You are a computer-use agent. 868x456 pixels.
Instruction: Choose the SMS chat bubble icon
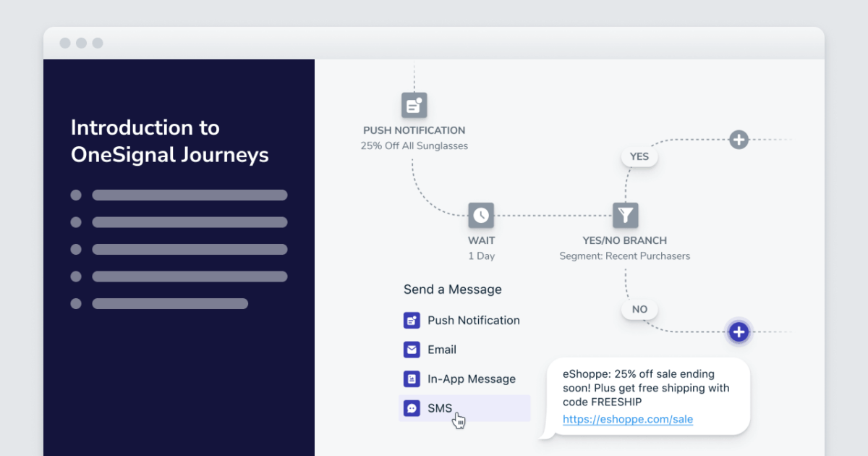click(412, 408)
